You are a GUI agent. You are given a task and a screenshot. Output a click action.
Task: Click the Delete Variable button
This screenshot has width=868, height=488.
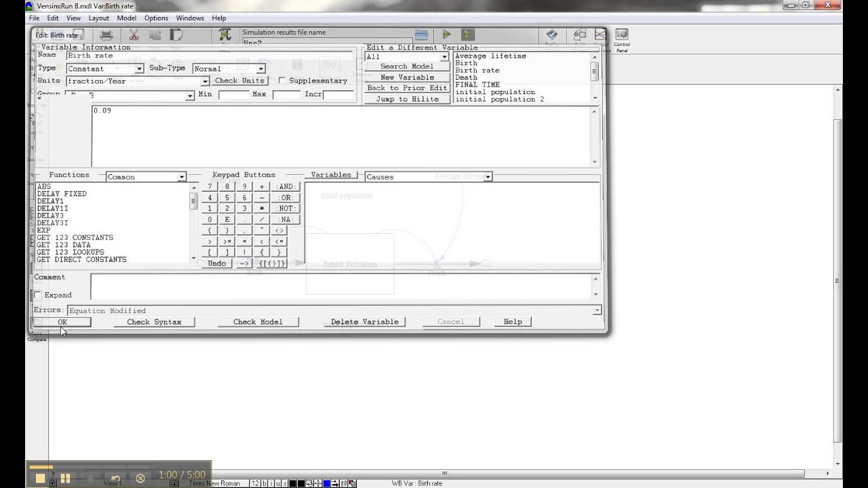[x=365, y=322]
